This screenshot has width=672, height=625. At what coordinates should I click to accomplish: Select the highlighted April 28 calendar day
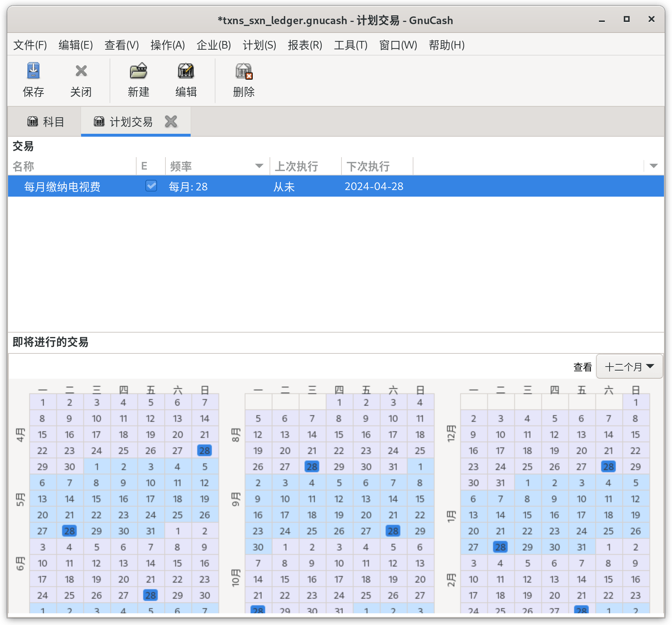tap(205, 450)
